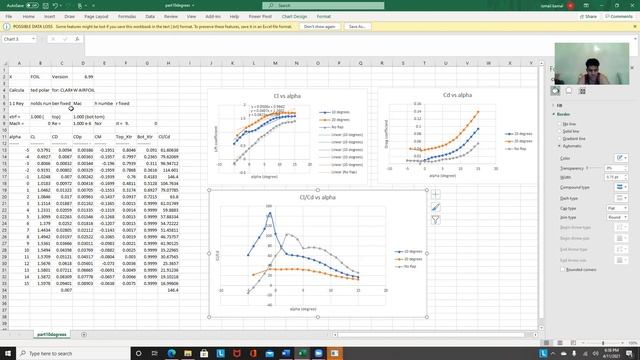Open the border Color picker dropdown
Viewport: 640px width, 360px height.
pos(621,158)
